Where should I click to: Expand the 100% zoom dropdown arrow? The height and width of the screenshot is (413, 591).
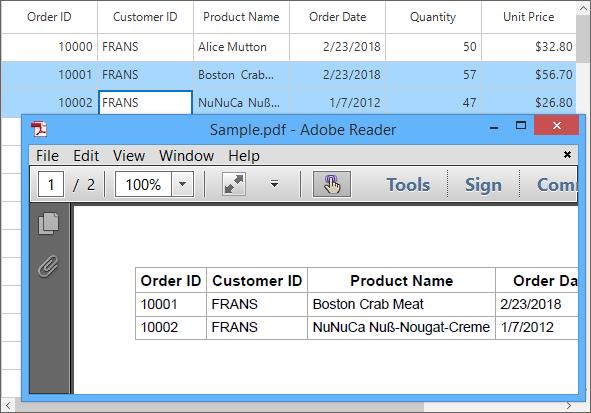pos(182,184)
